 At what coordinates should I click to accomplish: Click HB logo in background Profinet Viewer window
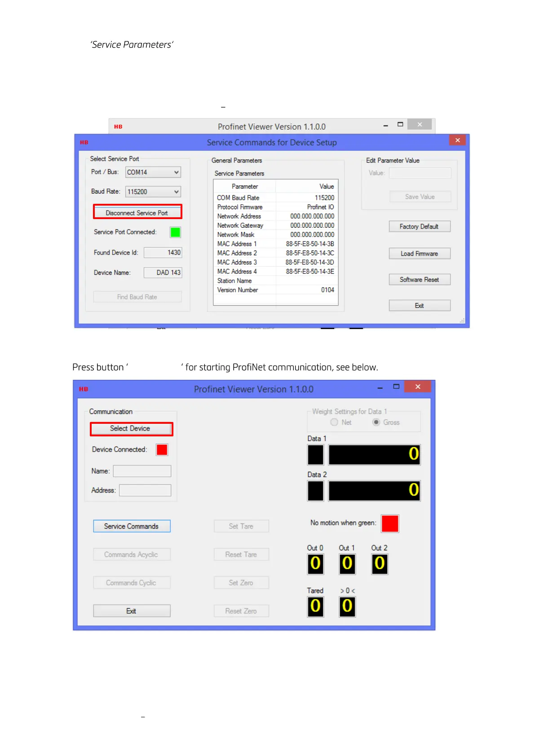coord(118,127)
